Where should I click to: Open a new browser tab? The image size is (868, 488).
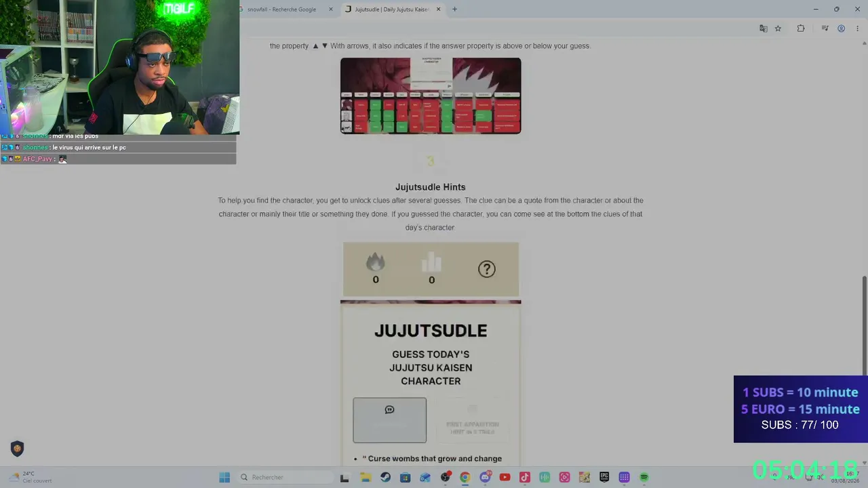pyautogui.click(x=454, y=9)
